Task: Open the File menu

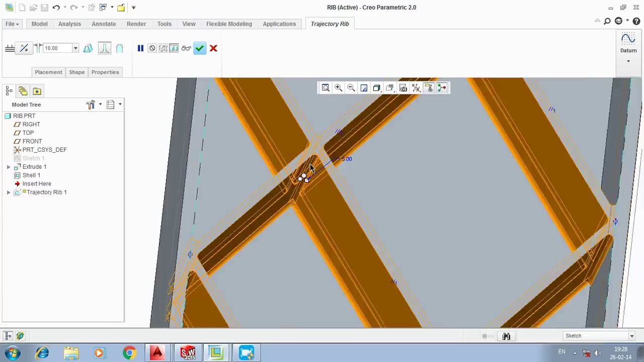Action: (12, 24)
